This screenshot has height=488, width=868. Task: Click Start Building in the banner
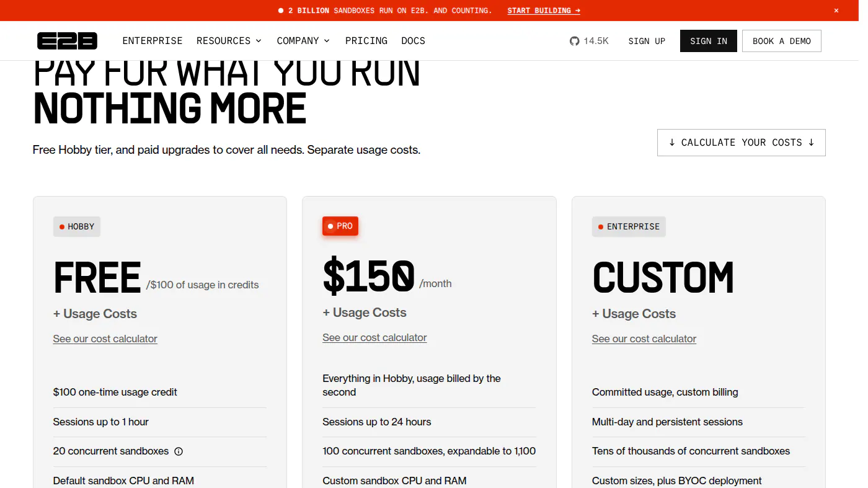(544, 11)
